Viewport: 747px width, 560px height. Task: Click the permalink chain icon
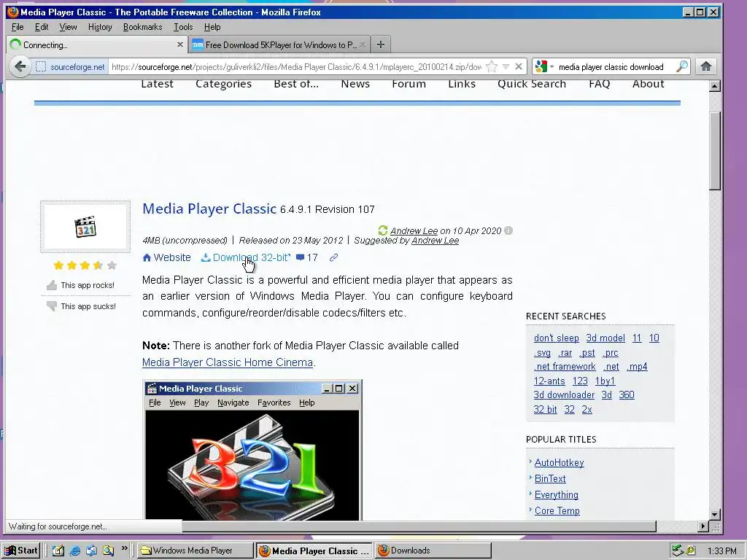333,257
